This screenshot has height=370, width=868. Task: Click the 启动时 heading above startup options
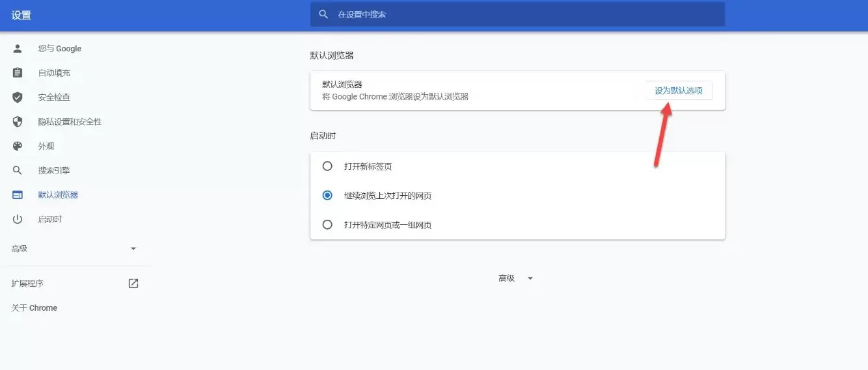[323, 136]
